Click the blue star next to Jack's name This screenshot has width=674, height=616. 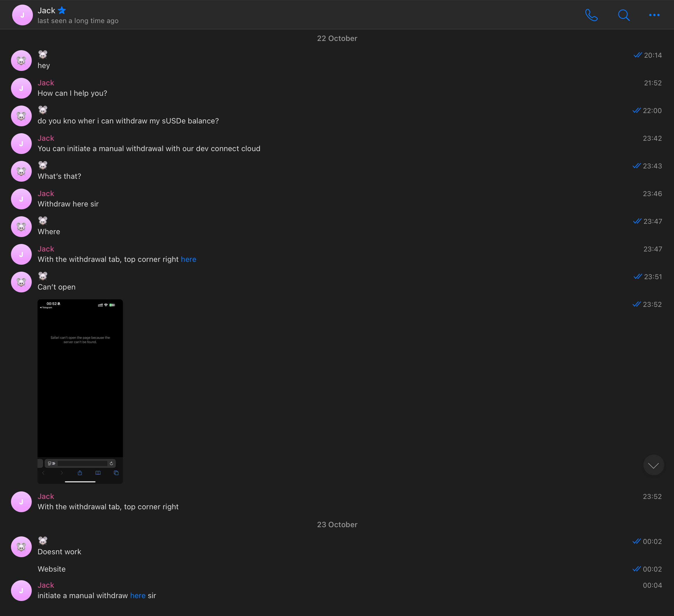click(62, 10)
